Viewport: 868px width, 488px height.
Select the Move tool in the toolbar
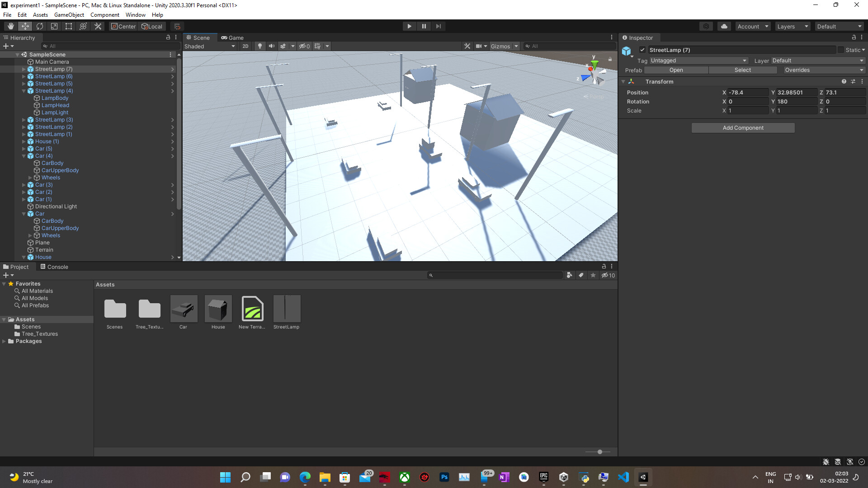click(25, 26)
